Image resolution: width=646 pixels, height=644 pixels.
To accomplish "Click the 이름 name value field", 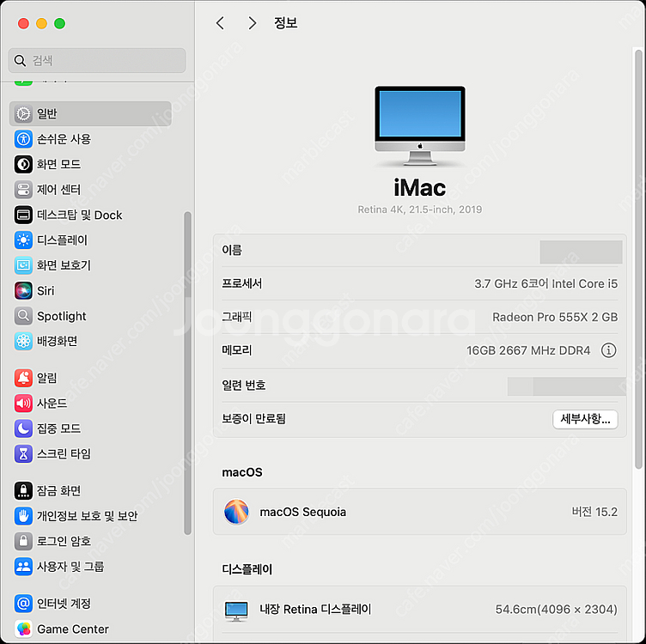I will tap(581, 252).
